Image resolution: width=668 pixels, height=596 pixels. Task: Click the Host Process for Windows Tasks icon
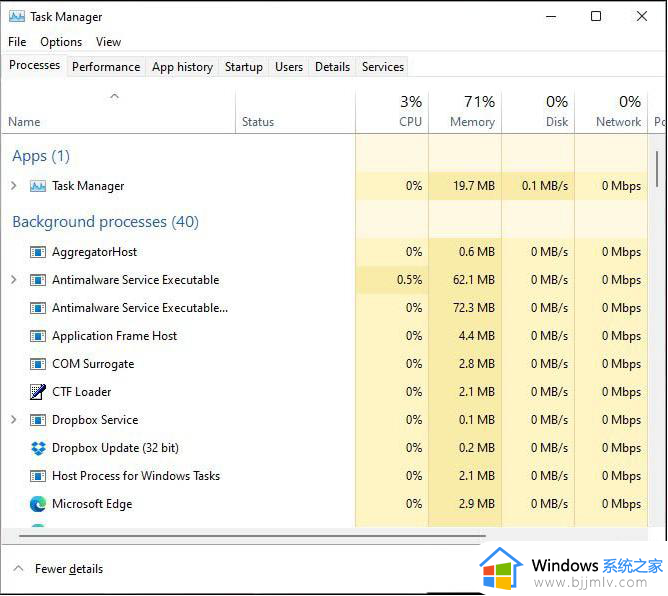click(38, 476)
